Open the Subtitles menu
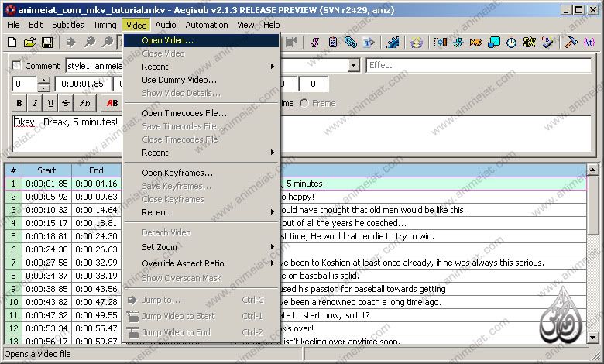 pyautogui.click(x=68, y=25)
